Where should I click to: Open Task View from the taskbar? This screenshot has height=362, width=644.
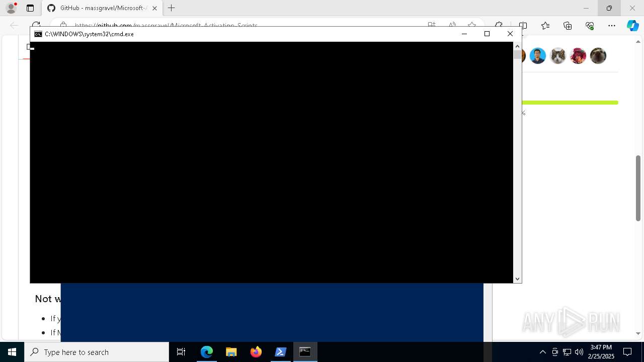181,352
